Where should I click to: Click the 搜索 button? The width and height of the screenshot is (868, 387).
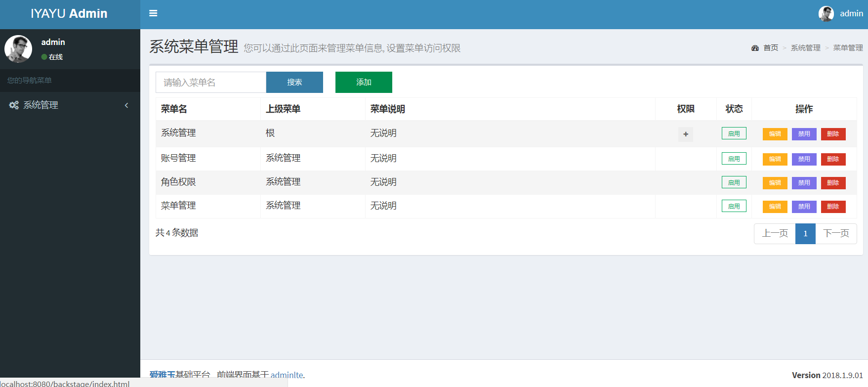click(294, 82)
